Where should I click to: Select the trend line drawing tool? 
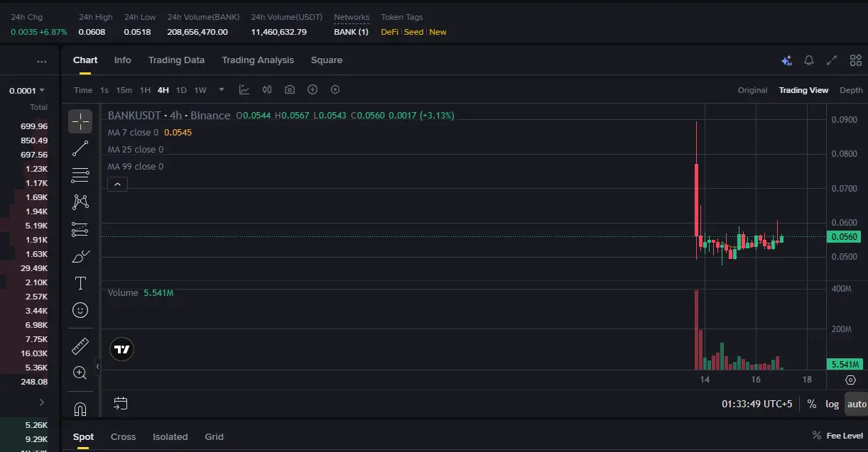80,148
